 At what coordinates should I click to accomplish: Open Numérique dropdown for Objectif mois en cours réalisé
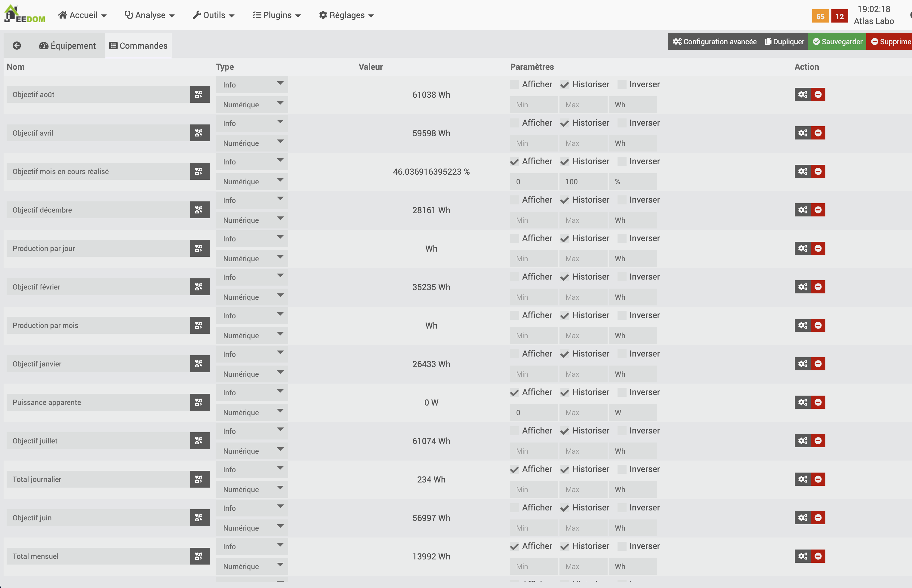tap(252, 182)
